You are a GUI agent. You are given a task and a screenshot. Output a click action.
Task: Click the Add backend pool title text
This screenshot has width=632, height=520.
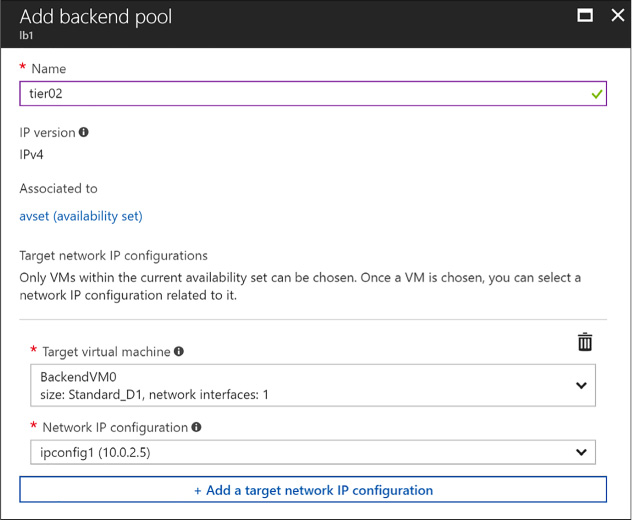point(96,17)
